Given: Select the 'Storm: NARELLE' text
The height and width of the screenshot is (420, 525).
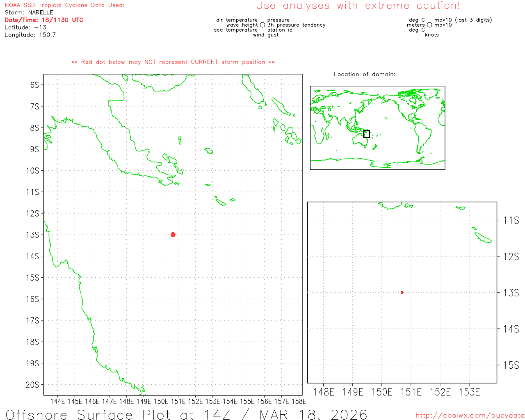Looking at the screenshot, I should [x=29, y=13].
